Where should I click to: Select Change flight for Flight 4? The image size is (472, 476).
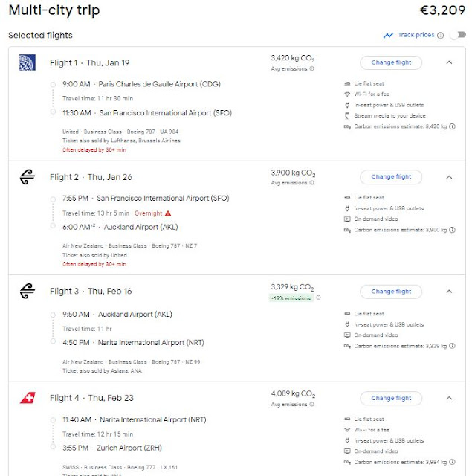point(390,398)
